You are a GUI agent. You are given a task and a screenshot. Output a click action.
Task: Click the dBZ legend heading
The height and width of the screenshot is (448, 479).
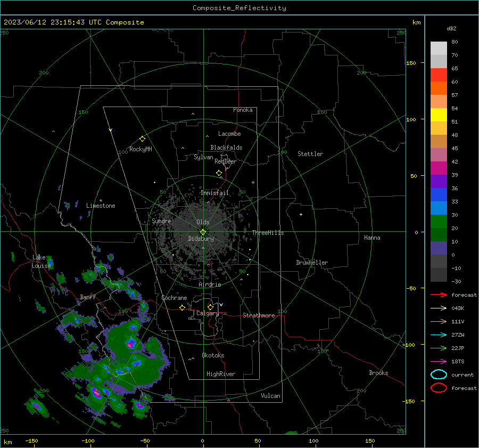451,28
